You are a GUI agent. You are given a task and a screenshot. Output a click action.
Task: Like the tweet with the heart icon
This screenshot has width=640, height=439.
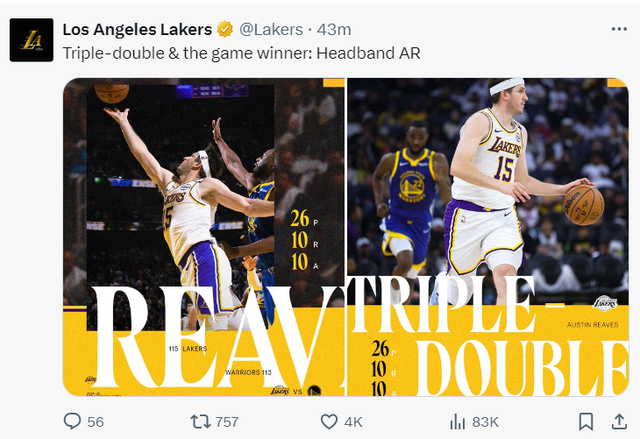tap(328, 421)
